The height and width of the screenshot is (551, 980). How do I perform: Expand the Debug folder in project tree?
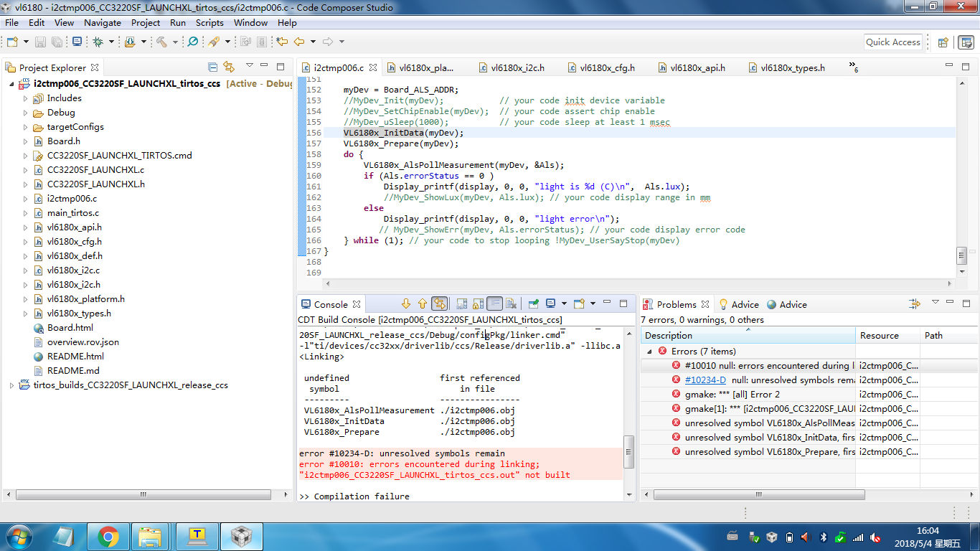pyautogui.click(x=25, y=113)
